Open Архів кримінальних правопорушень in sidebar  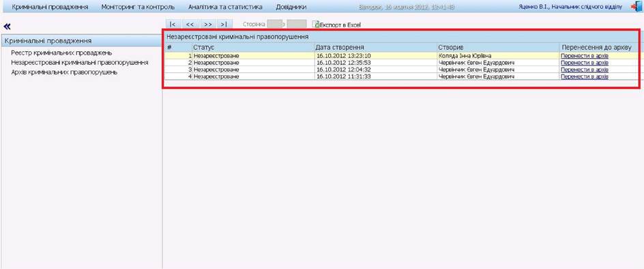click(65, 72)
